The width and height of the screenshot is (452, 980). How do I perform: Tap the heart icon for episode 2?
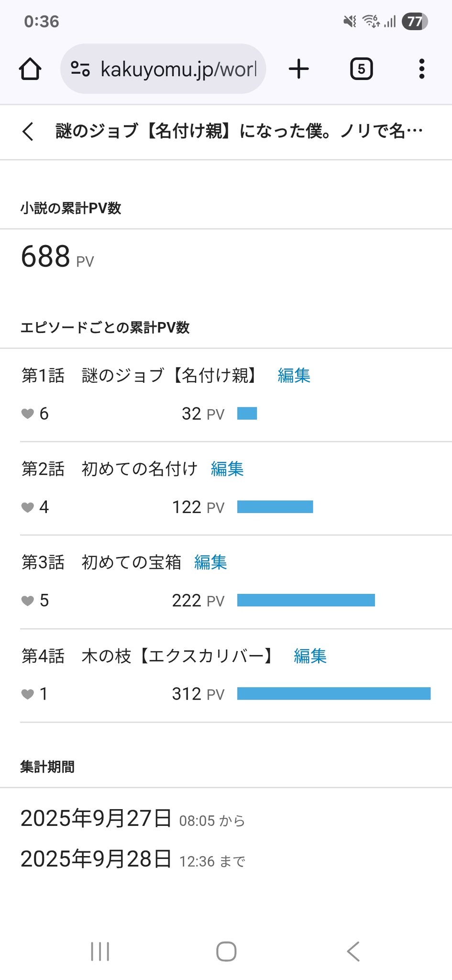tap(28, 507)
